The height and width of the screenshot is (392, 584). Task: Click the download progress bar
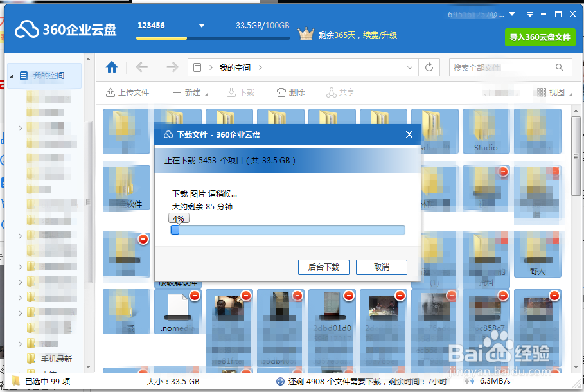click(x=288, y=230)
